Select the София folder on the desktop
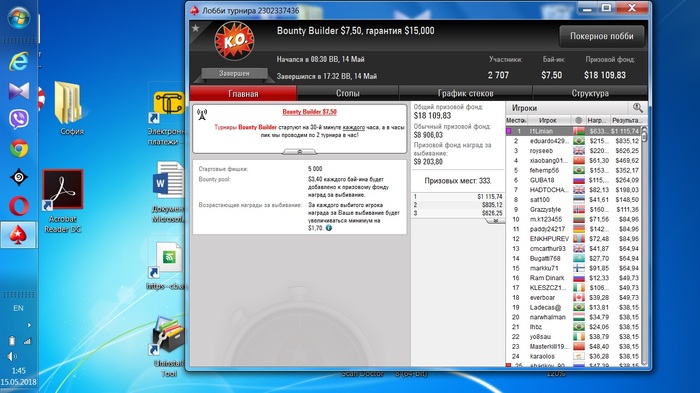The image size is (700, 393). pos(71,109)
